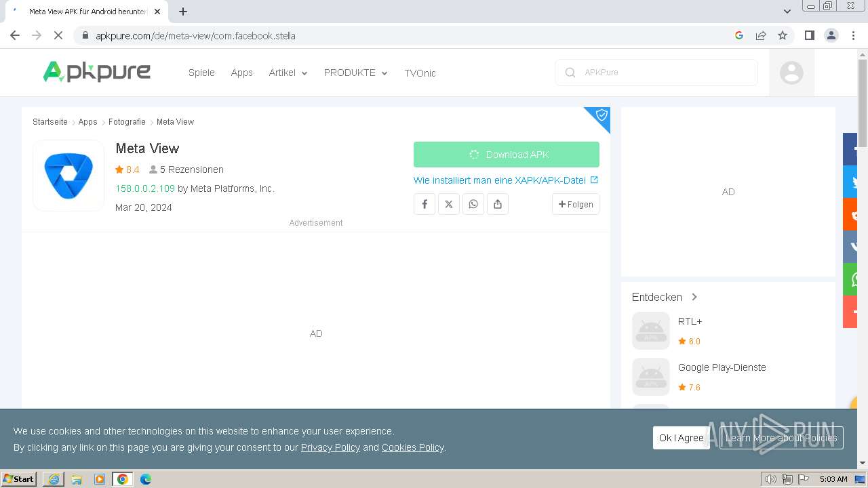Close the Meta View APK tab
Image resolution: width=868 pixels, height=488 pixels.
(157, 12)
